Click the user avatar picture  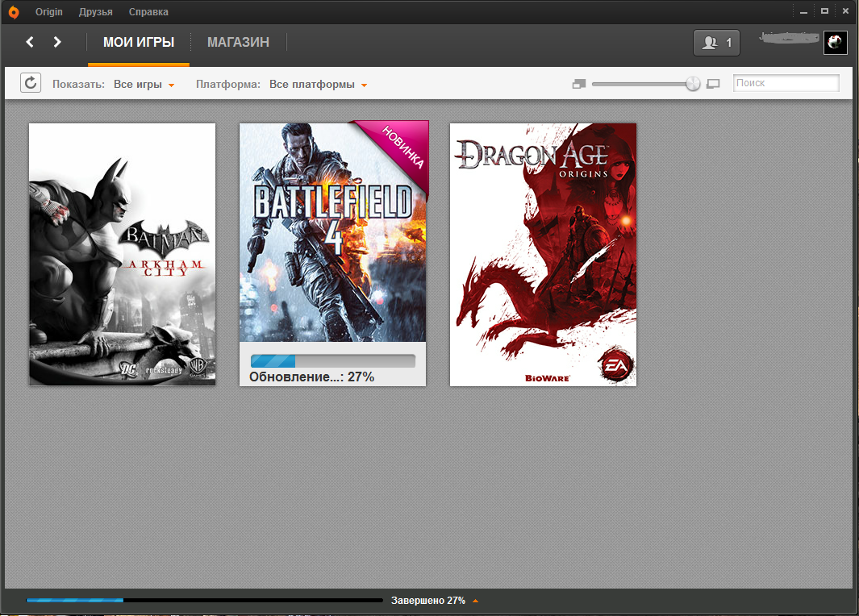pyautogui.click(x=836, y=42)
